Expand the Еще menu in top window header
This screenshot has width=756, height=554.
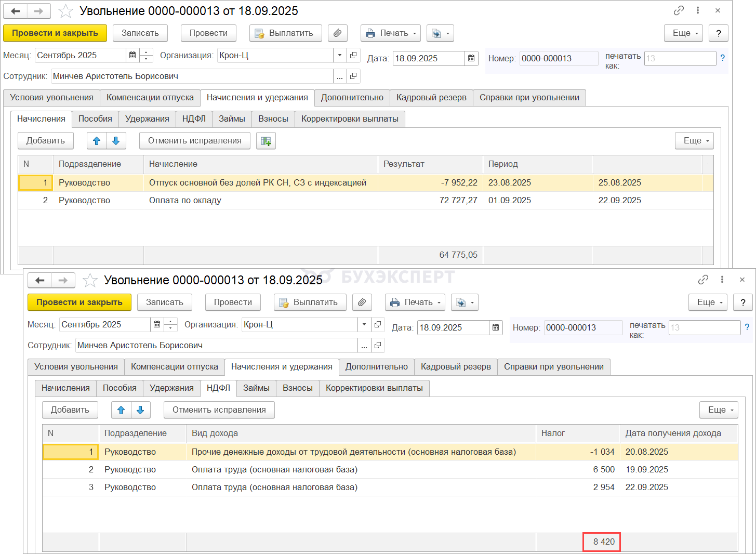pos(683,33)
